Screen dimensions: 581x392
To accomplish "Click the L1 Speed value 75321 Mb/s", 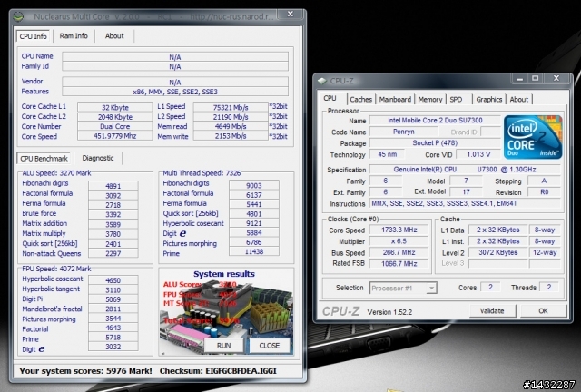I will [x=231, y=107].
